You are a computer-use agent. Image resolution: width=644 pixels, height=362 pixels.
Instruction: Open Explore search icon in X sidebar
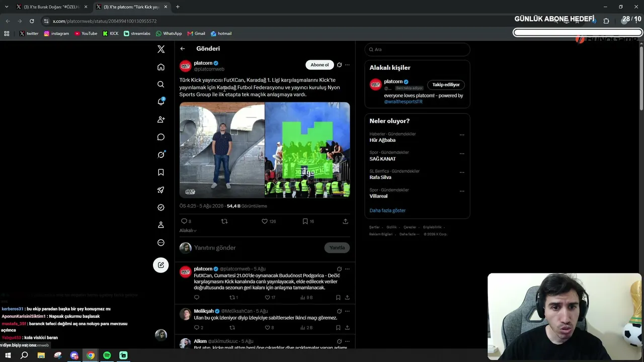161,84
